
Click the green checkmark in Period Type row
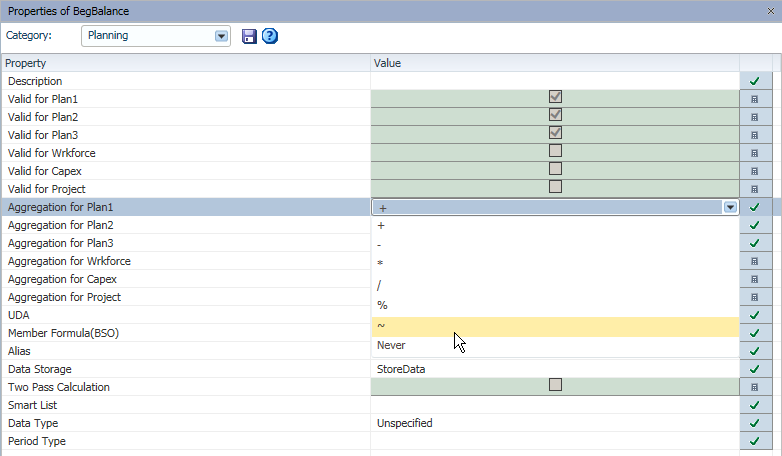755,441
